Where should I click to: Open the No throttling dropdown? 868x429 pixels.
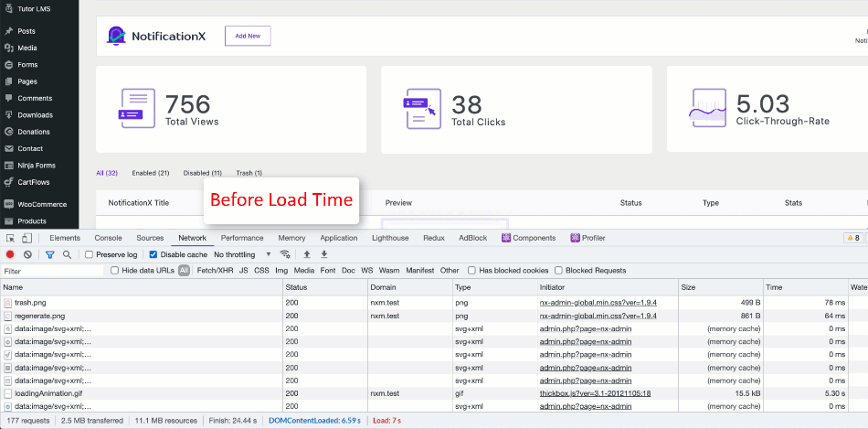click(242, 254)
